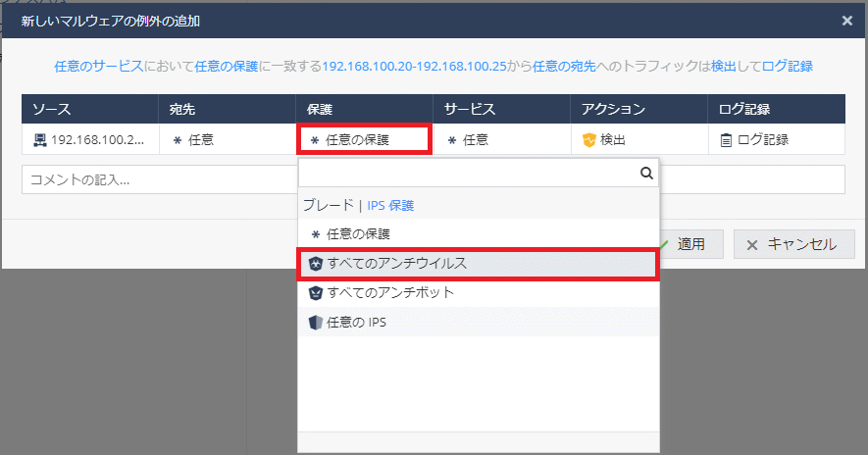Open the 保護 cell dropdown 任意の保護
This screenshot has height=455, width=868.
pos(364,139)
